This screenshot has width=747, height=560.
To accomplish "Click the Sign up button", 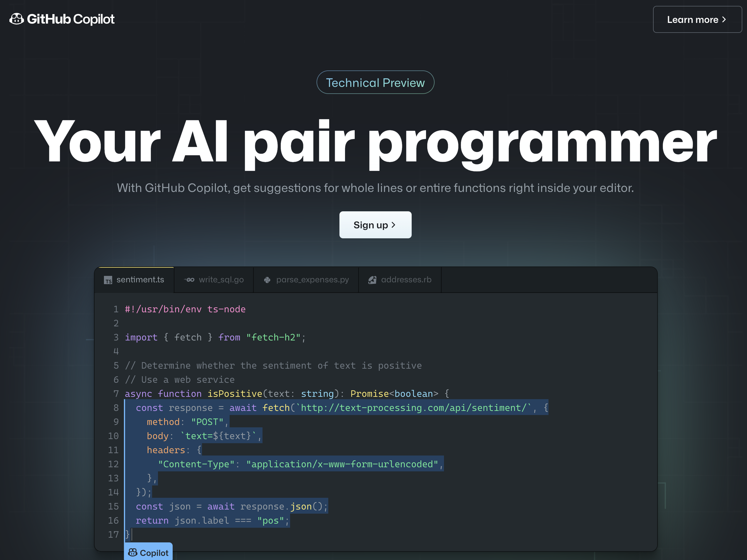I will pos(375,225).
